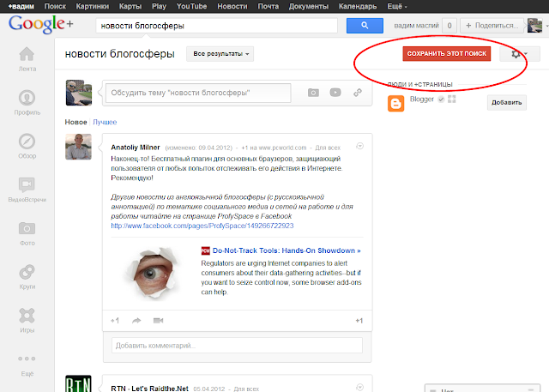
Task: Open Картинки in the top bar
Action: pyautogui.click(x=92, y=6)
